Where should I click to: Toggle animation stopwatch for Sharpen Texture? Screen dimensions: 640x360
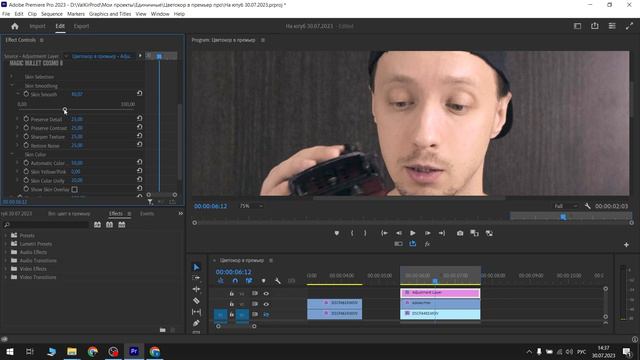26,136
